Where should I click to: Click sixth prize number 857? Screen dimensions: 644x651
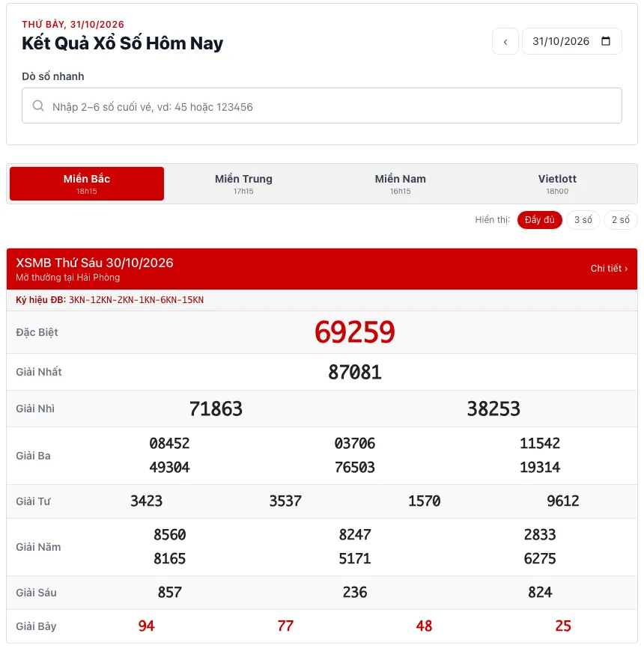coord(169,593)
